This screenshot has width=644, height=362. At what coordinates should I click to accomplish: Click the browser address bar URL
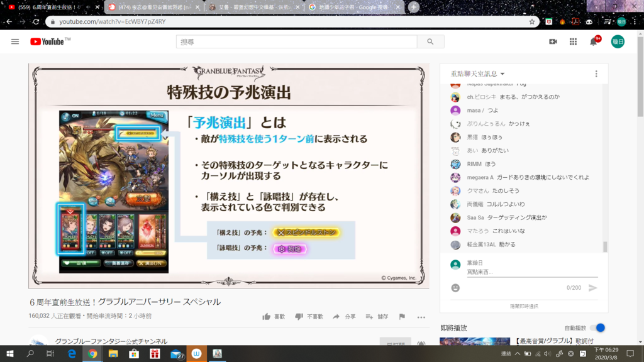coord(113,22)
